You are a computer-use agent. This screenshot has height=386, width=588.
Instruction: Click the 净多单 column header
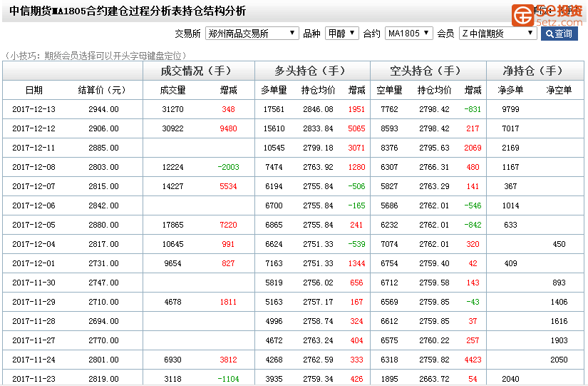coord(510,90)
